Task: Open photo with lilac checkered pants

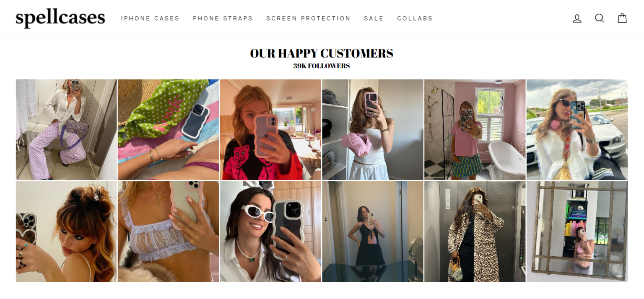Action: 66,130
